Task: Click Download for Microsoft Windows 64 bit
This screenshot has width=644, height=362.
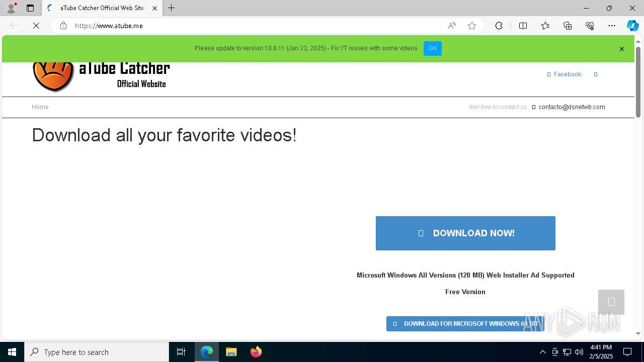Action: pos(465,324)
